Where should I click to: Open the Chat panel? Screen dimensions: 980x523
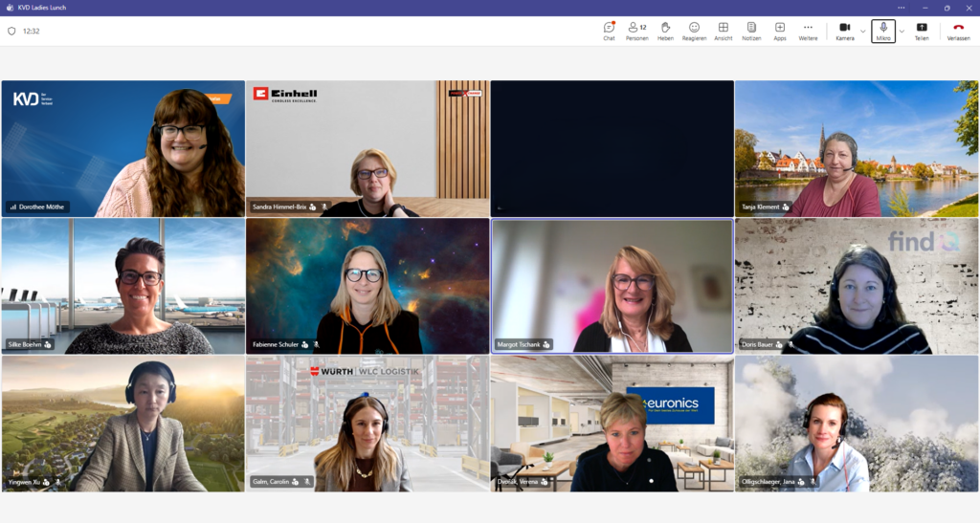(609, 31)
